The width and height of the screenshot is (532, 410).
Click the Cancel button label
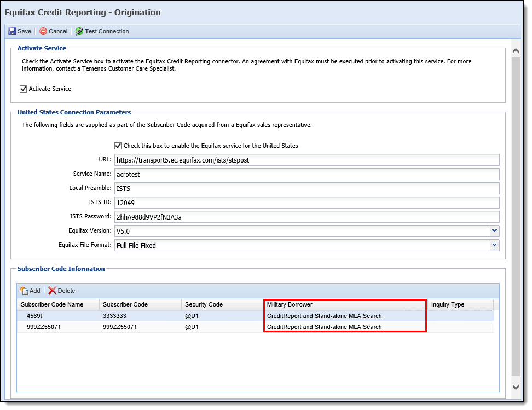[x=58, y=31]
